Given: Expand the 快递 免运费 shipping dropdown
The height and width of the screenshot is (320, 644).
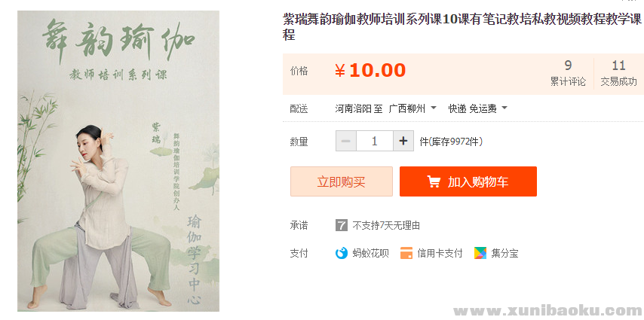Looking at the screenshot, I should coord(477,108).
